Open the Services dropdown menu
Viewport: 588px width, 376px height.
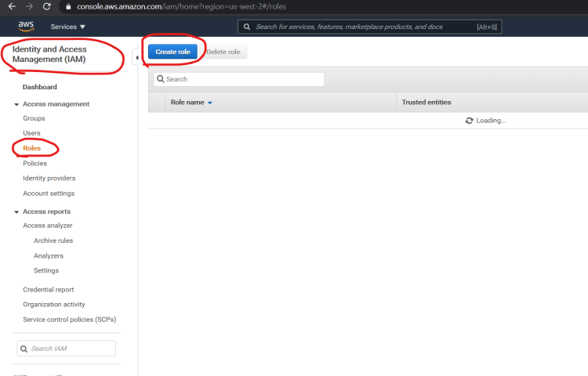[68, 27]
